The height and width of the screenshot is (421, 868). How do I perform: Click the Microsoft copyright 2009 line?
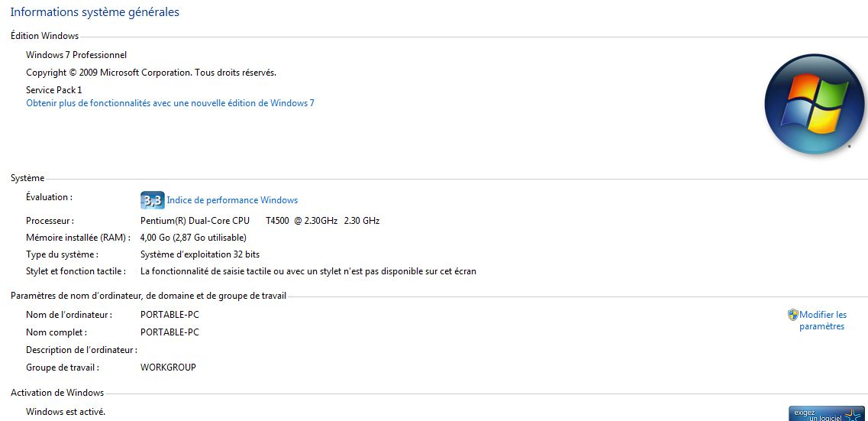[x=151, y=73]
